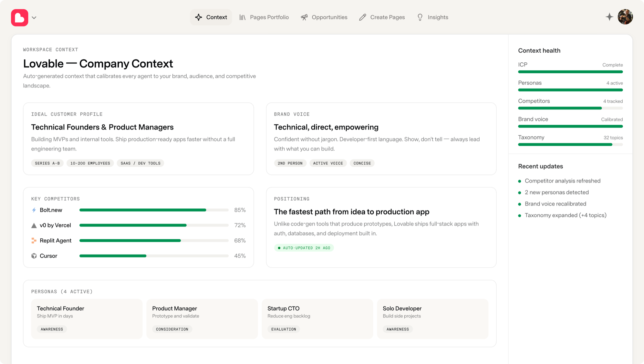Select the Cursor 45% progress bar
This screenshot has width=644, height=364.
(154, 256)
